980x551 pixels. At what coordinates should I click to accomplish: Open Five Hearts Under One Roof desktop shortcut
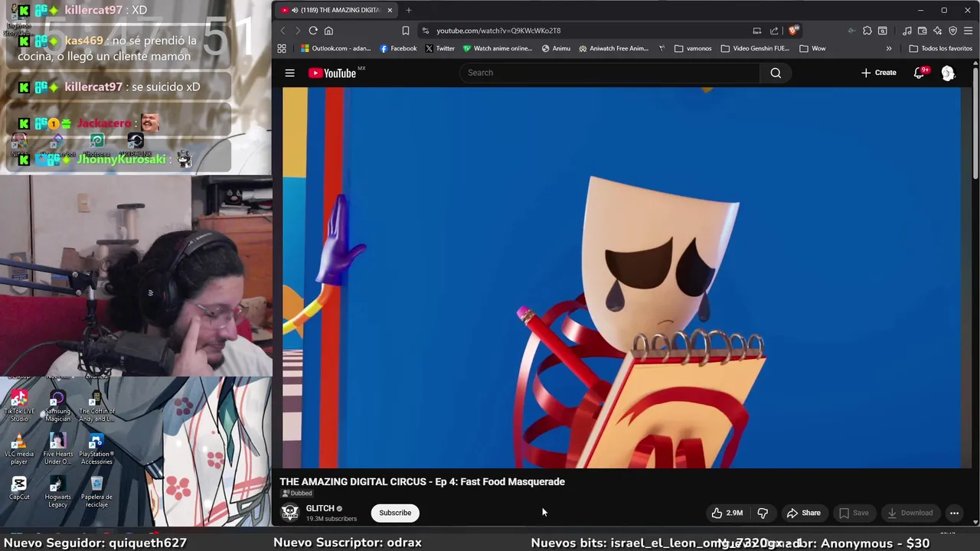[57, 449]
